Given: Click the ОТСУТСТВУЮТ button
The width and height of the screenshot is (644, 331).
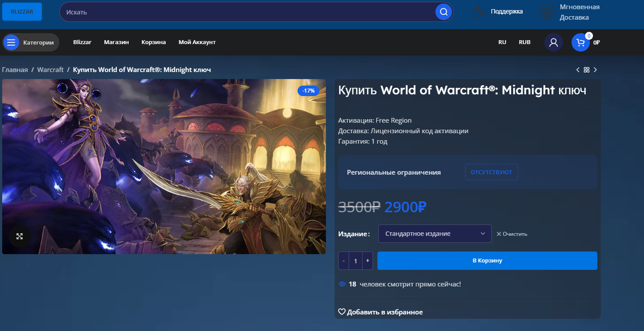Looking at the screenshot, I should [491, 172].
